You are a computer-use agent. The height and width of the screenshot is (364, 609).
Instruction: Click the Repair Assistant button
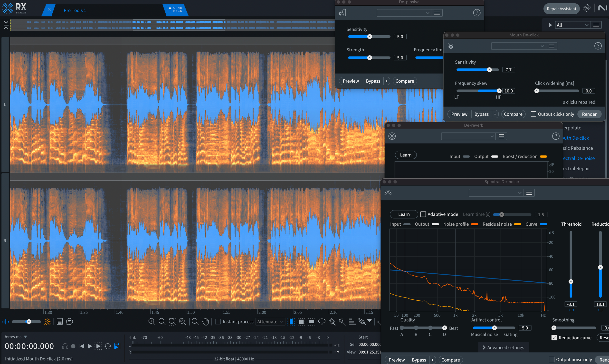[561, 9]
